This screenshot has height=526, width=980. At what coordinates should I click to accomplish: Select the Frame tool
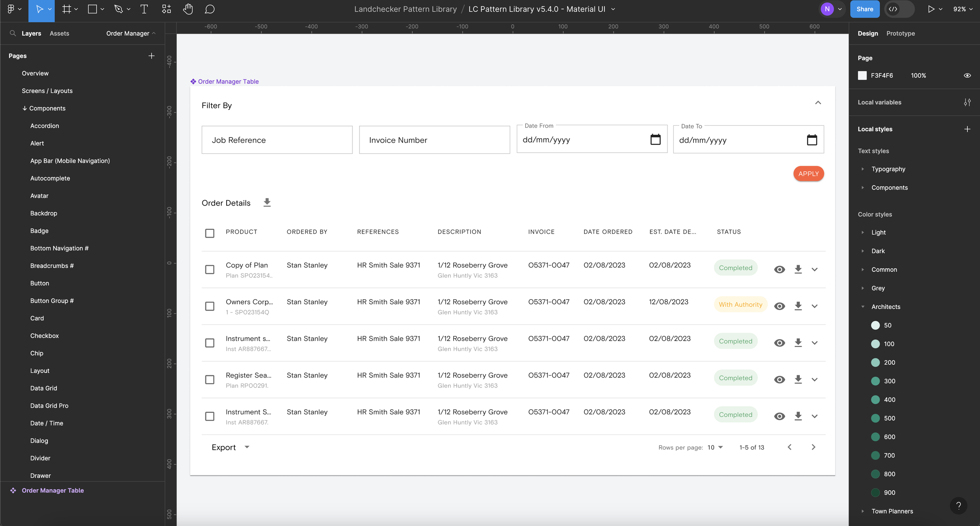pos(67,9)
